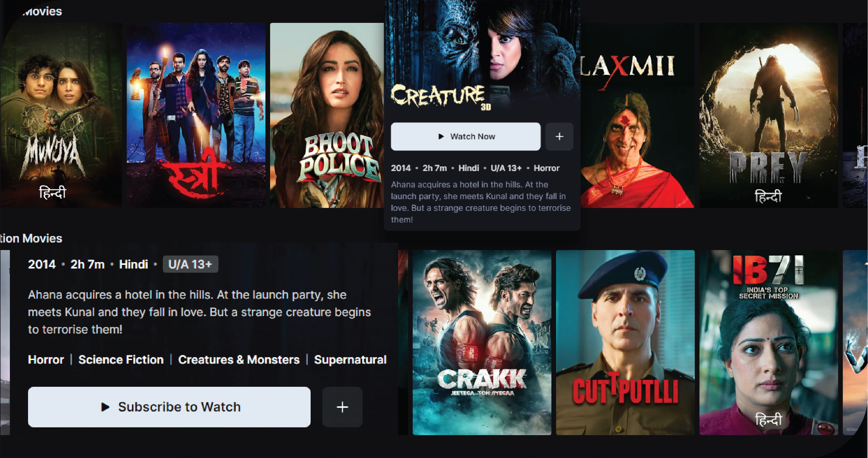Viewport: 868px width, 458px height.
Task: Click the Watch Now button for Creature 3D
Action: [x=466, y=136]
